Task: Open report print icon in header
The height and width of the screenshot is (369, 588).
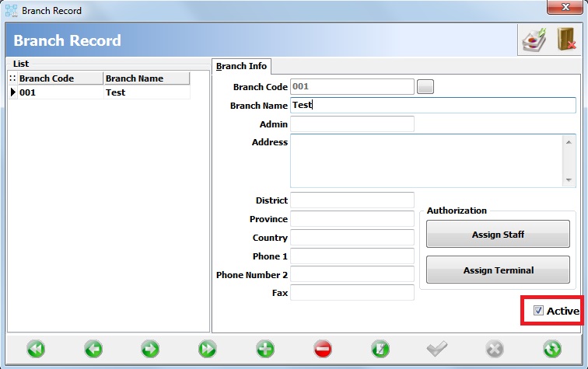Action: [534, 40]
